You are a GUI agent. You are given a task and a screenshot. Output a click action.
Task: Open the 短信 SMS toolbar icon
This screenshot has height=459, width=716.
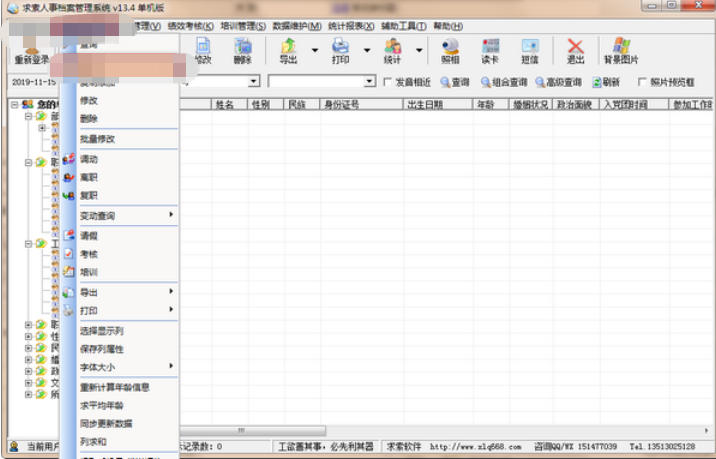[530, 50]
